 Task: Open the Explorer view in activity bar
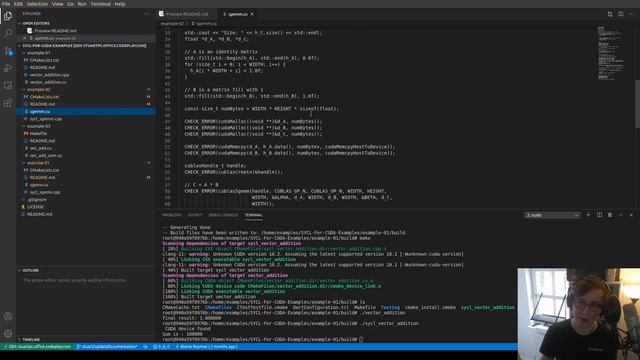click(8, 16)
